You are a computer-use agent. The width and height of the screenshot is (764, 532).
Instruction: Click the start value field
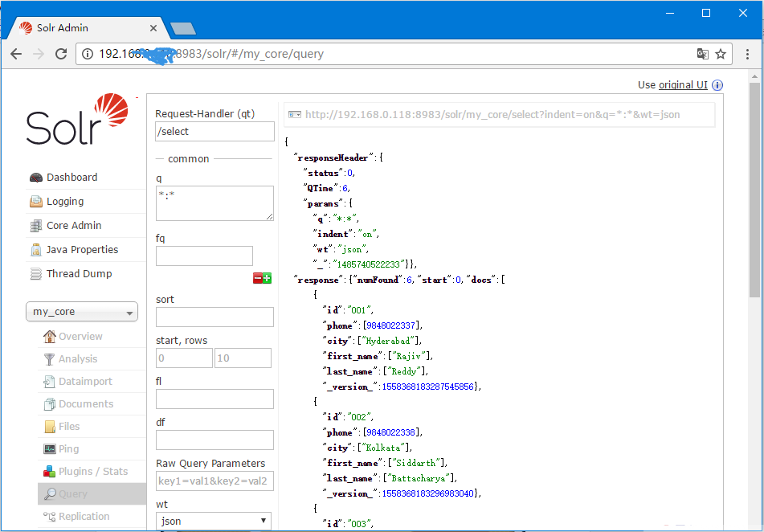point(184,358)
